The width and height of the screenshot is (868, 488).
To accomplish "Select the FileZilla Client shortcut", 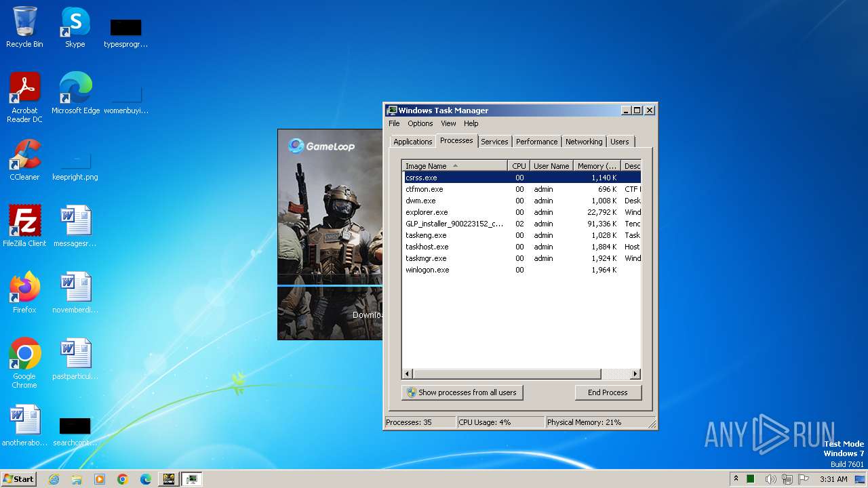I will pyautogui.click(x=24, y=226).
